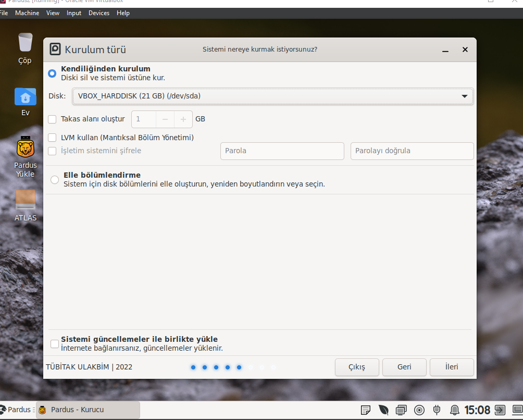Open the Devices menu
The height and width of the screenshot is (420, 523).
pos(99,13)
